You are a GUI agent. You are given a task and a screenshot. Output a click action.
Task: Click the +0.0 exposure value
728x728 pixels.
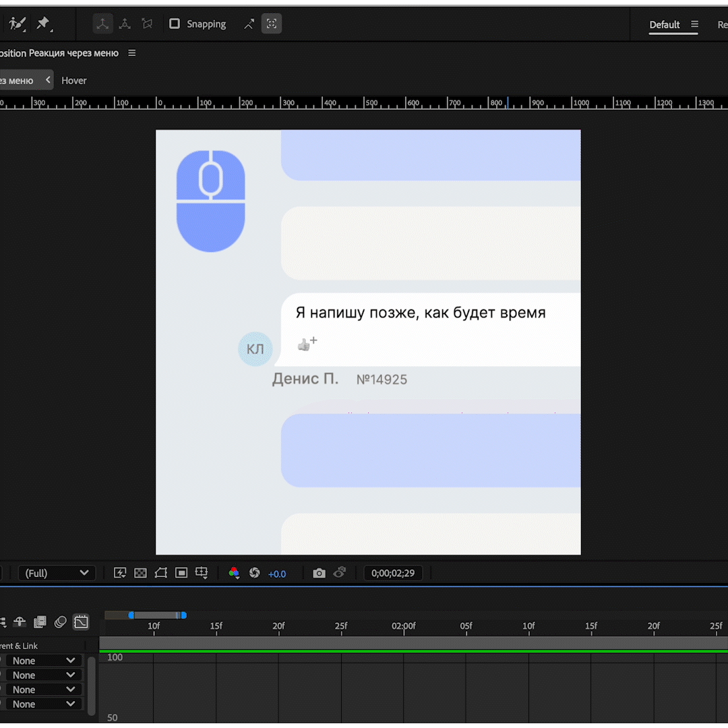coord(277,574)
